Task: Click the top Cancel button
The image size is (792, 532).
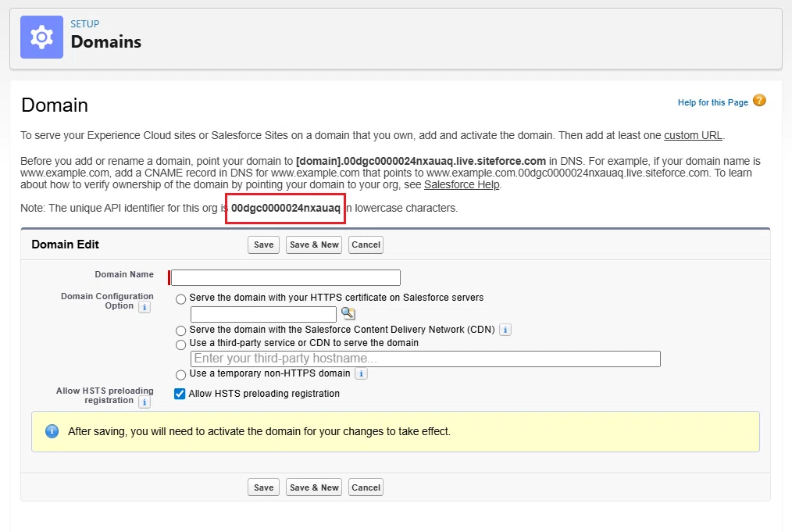Action: 366,245
